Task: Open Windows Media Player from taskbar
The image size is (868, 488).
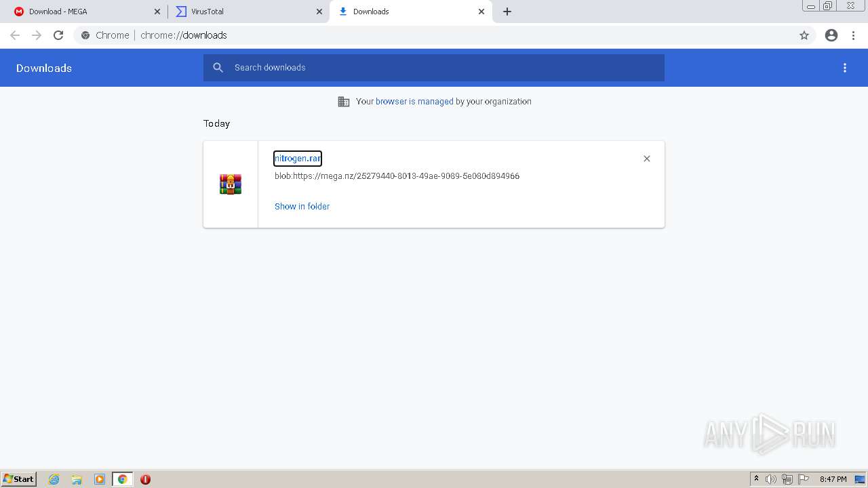Action: tap(100, 479)
